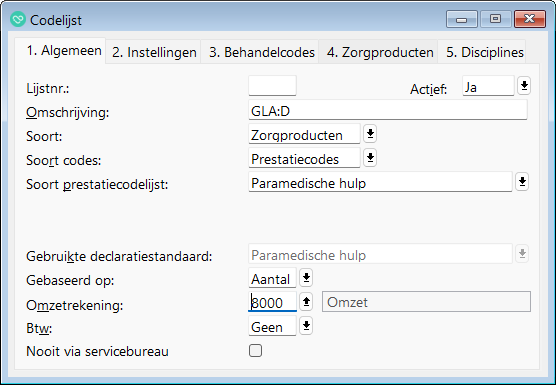The width and height of the screenshot is (556, 385).
Task: Toggle the Nooit via servicebureau checkbox
Action: pos(255,351)
